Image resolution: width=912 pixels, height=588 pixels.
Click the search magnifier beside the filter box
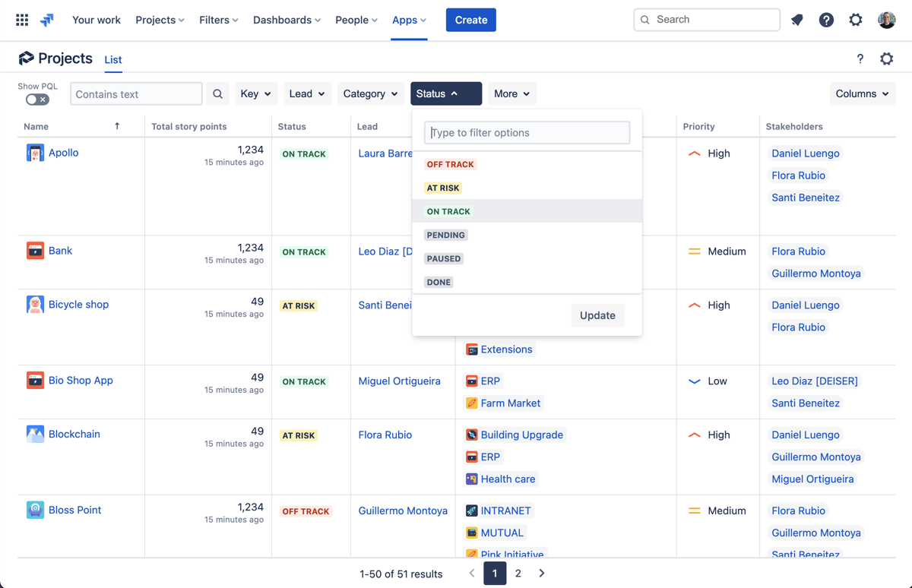point(218,93)
